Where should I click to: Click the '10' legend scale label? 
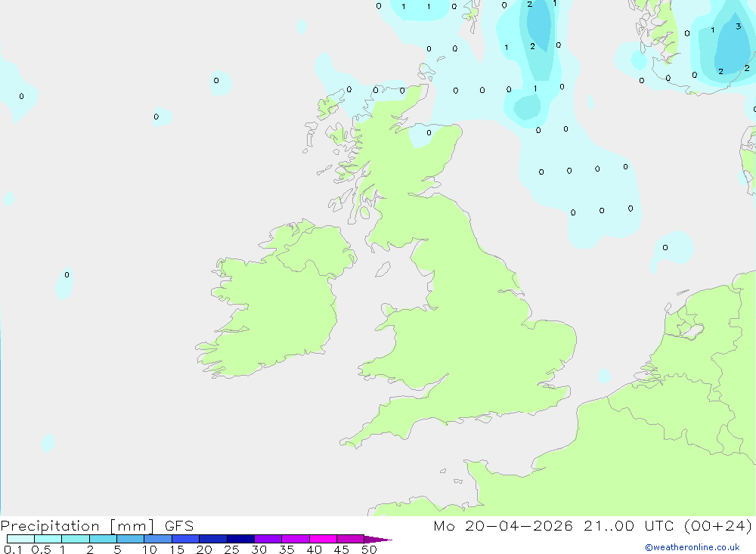click(x=149, y=549)
